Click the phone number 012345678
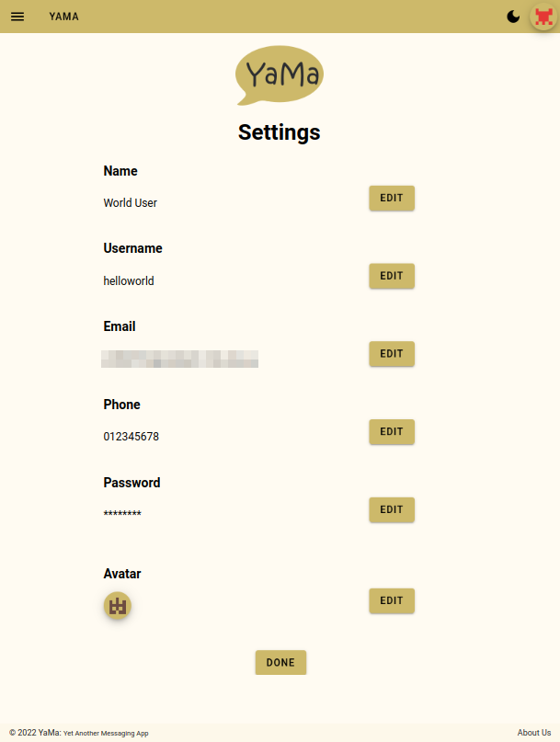 131,437
